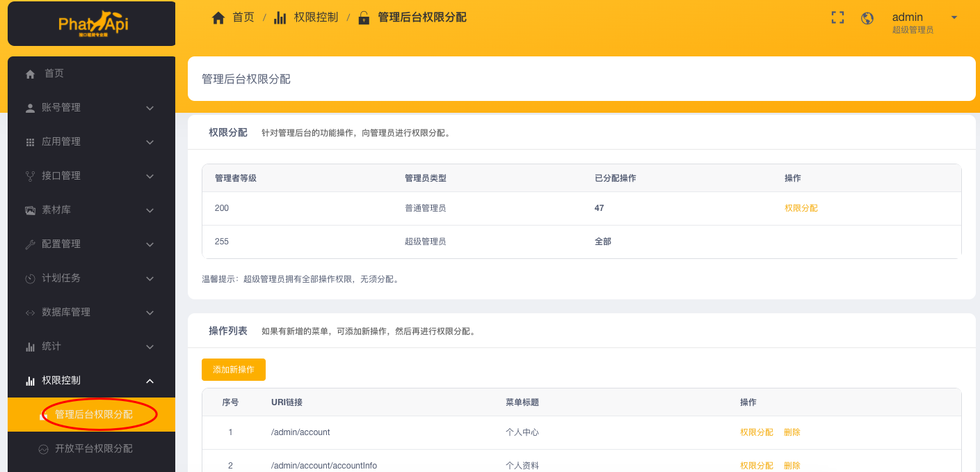Viewport: 980px width, 472px height.
Task: Click the wrench icon beside 配置管理
Action: pos(30,244)
